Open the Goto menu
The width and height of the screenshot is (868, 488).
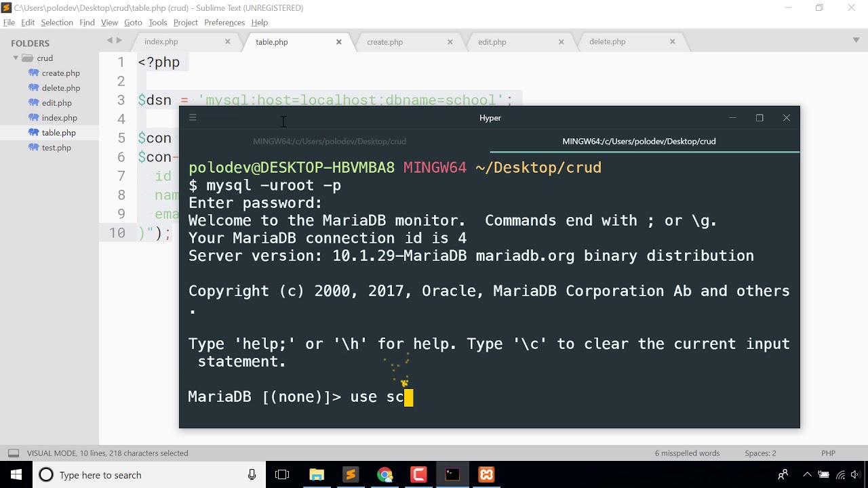133,22
